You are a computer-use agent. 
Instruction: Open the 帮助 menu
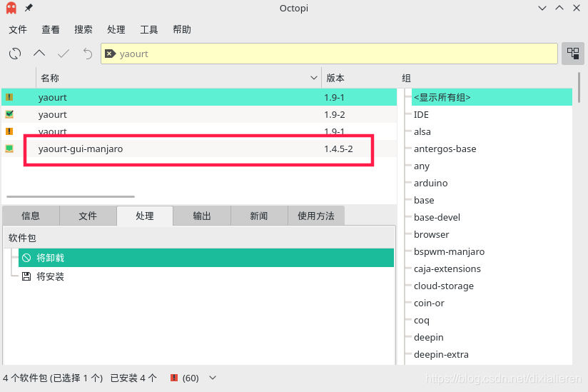tap(182, 30)
